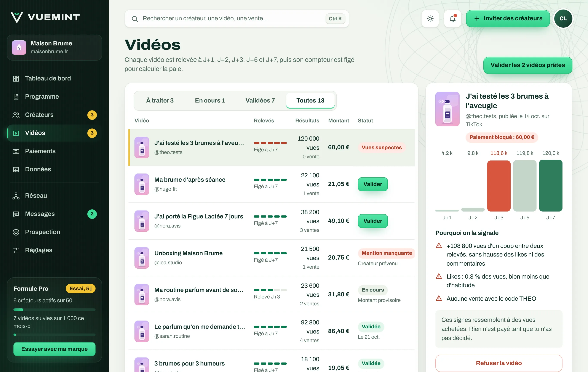
Task: Click the Réglages sliders icon
Action: (16, 250)
